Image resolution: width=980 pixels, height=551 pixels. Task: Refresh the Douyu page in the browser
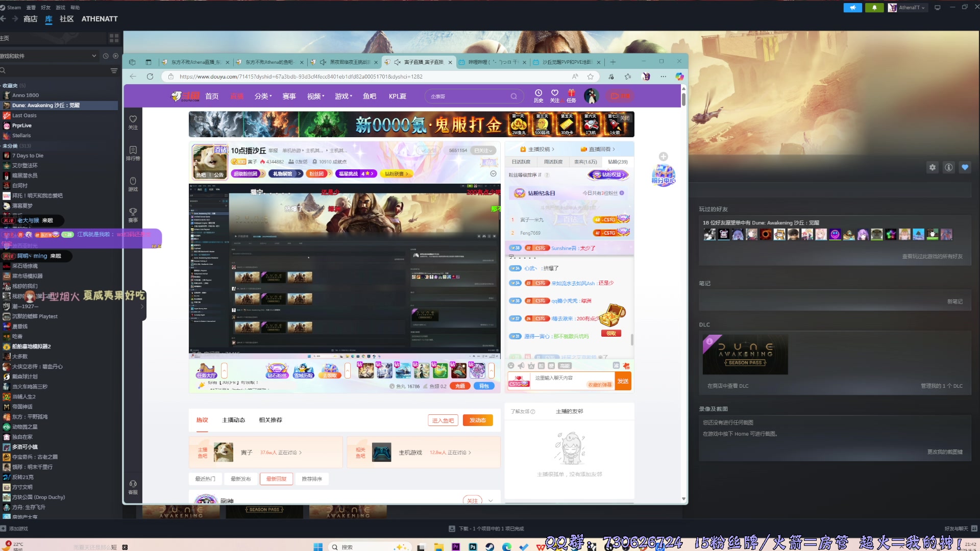point(150,77)
